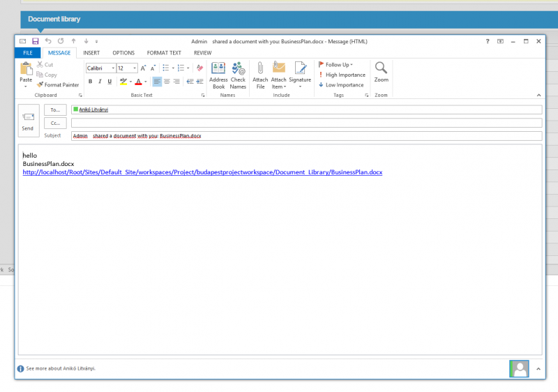Screen dimensions: 558x392
Task: Open Follow Up flag menu
Action: [335, 65]
